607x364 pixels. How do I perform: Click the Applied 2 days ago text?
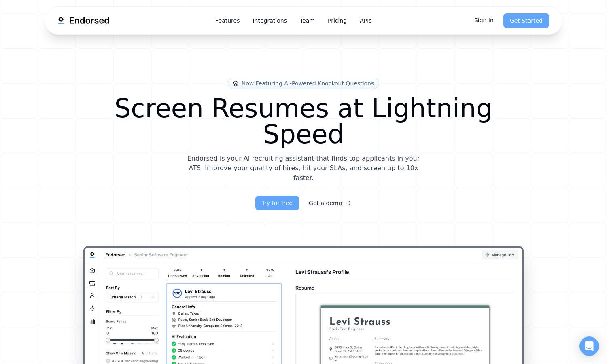click(200, 297)
